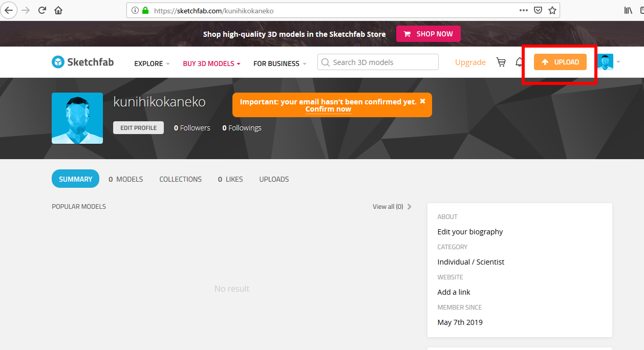Open the user avatar account menu

[609, 62]
